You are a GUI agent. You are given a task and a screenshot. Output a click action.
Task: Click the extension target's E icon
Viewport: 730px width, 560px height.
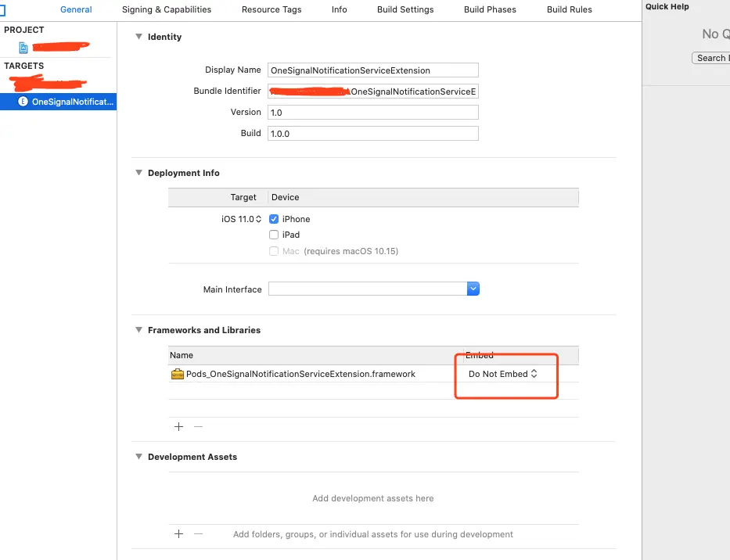pyautogui.click(x=23, y=102)
